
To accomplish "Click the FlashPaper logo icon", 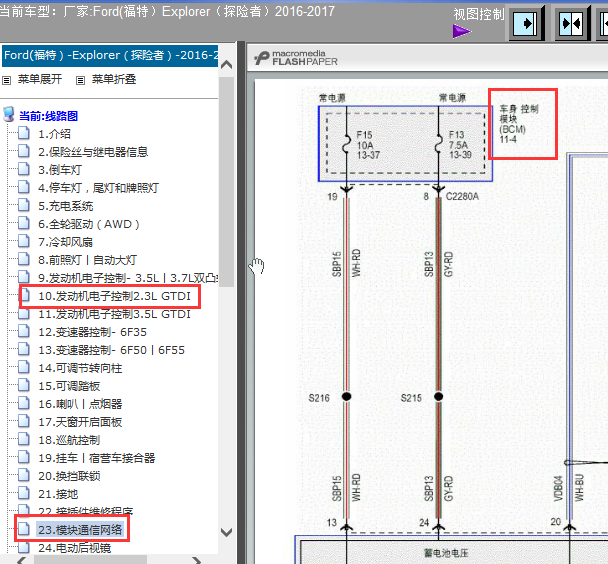I will coord(262,58).
